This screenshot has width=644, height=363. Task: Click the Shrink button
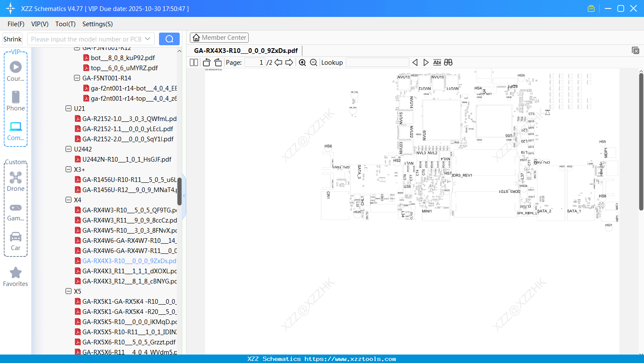coord(13,39)
